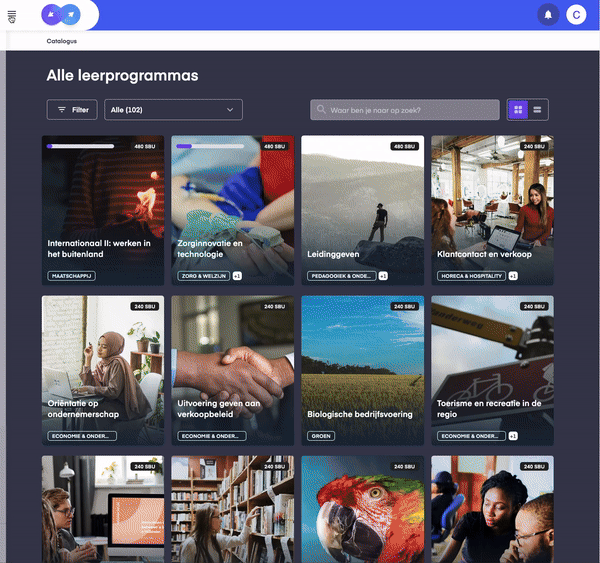Click progress bar on Internationaal II card
Screen dimensions: 600x563
click(x=80, y=146)
